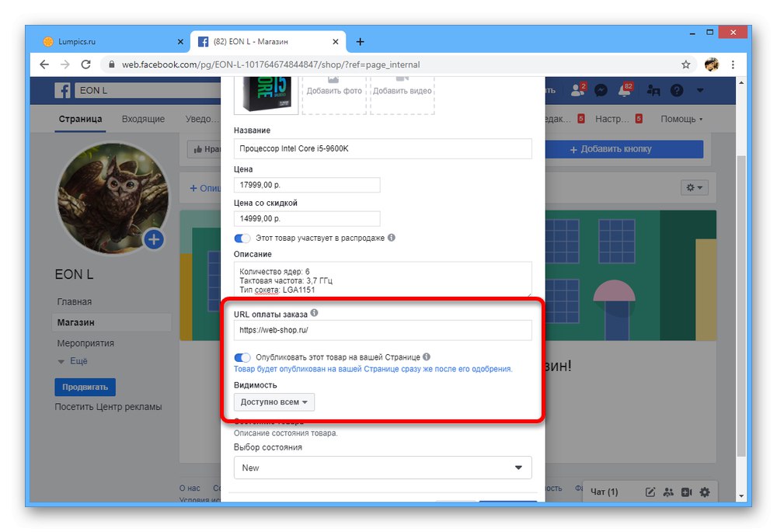Open Мероприятия in sidebar

coord(85,343)
